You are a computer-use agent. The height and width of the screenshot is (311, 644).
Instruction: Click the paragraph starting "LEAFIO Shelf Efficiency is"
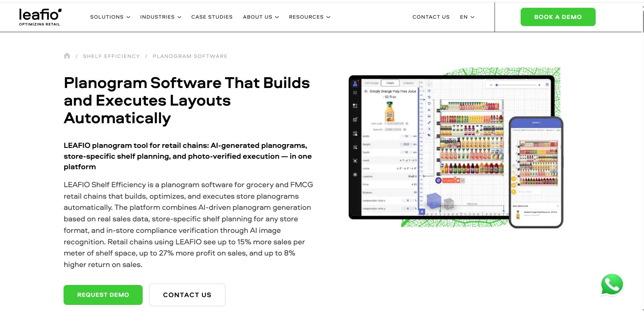[x=188, y=225]
